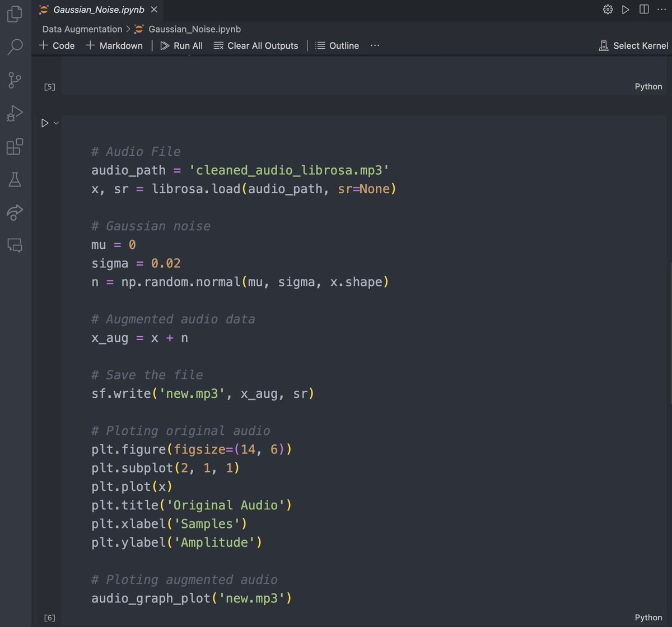Viewport: 672px width, 627px height.
Task: Open the Source Control view
Action: click(x=15, y=81)
